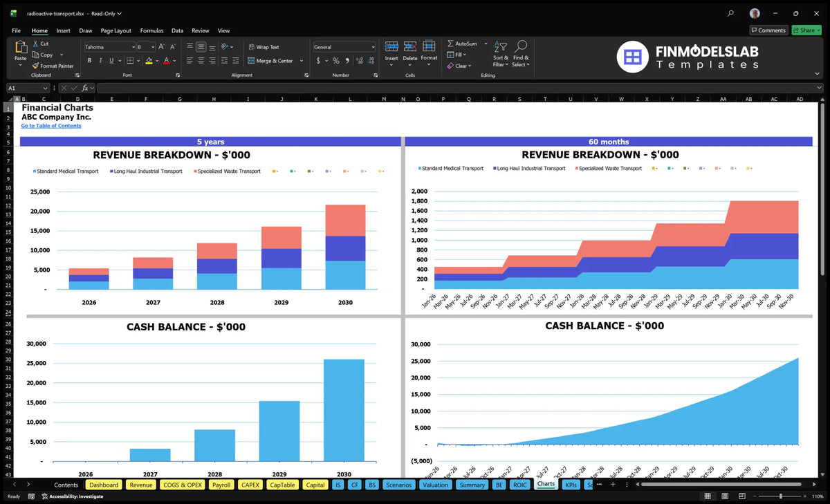Switch to Page Break Preview view

pyautogui.click(x=741, y=496)
